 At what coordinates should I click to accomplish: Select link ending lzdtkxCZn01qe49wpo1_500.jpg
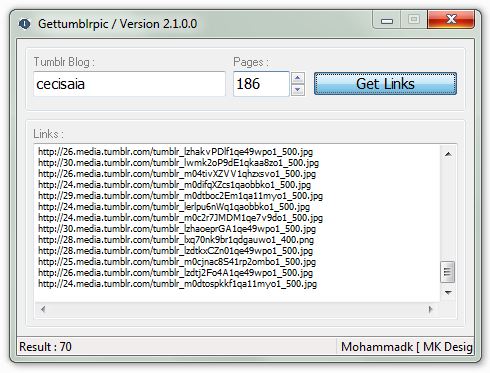[175, 251]
